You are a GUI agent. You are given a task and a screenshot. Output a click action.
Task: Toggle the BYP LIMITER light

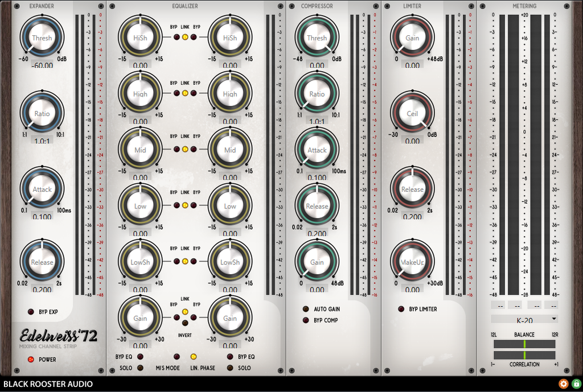point(401,309)
